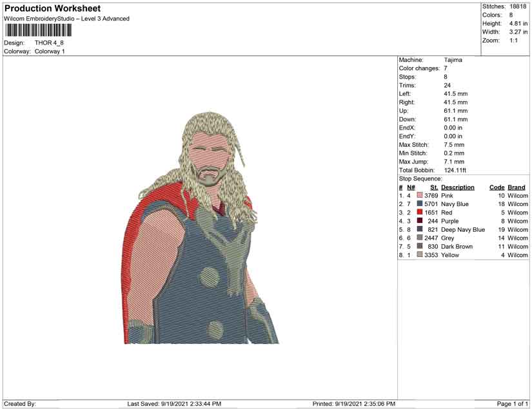This screenshot has height=409, width=532.
Task: Click the Machine value Tajima
Action: [453, 60]
